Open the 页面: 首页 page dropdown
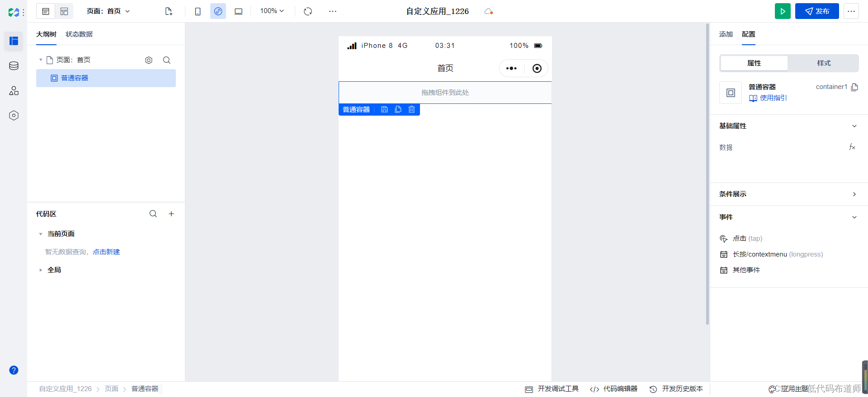Screen dimensions: 868x397 pos(108,11)
